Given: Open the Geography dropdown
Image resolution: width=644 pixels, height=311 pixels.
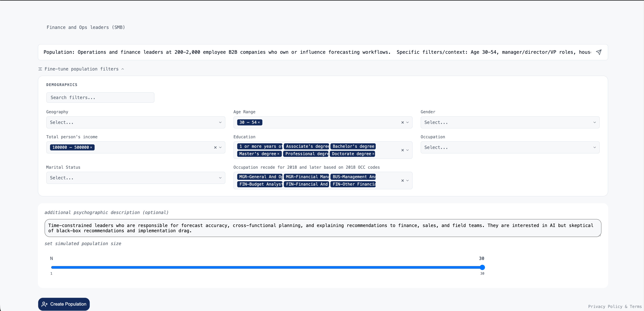Looking at the screenshot, I should tap(135, 122).
